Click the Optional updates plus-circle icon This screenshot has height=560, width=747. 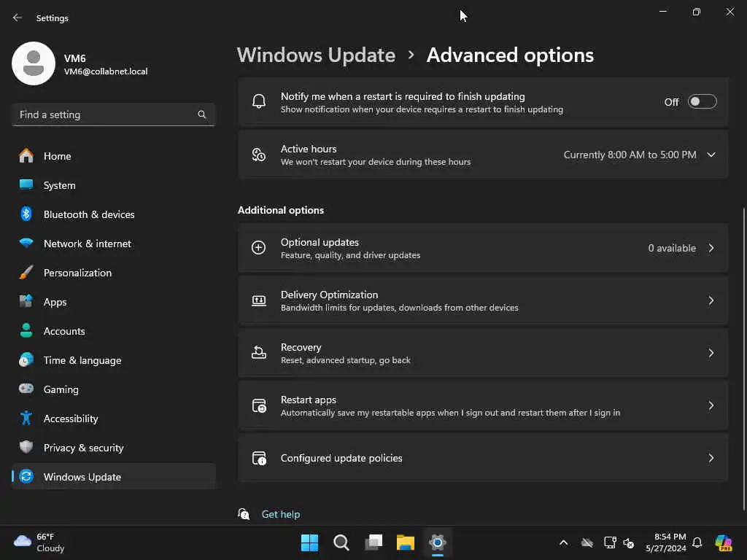(x=259, y=248)
